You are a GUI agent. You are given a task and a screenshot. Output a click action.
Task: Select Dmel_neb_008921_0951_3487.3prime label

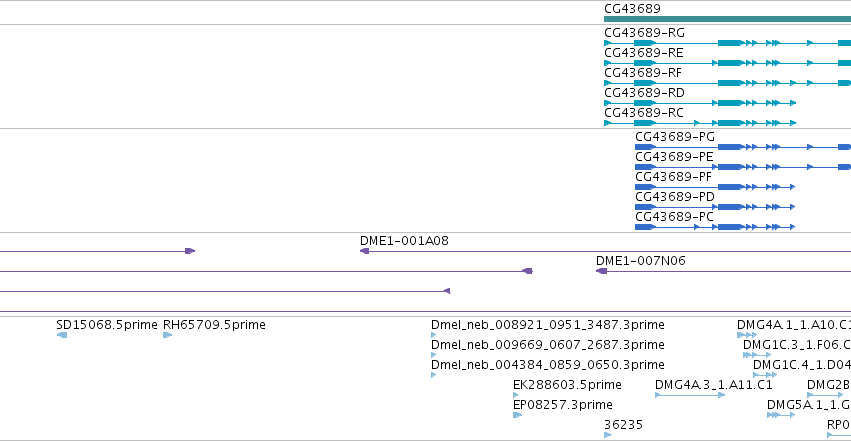pos(548,325)
